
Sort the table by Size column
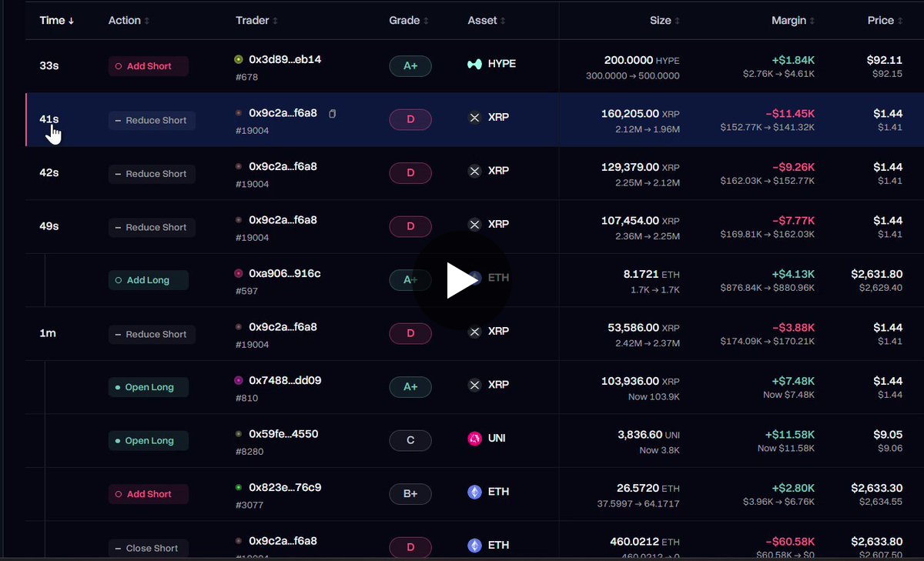pos(665,21)
